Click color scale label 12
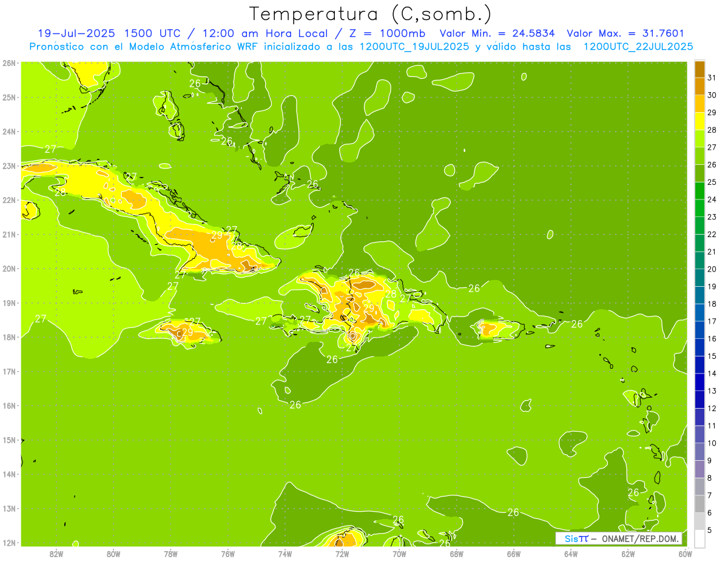 [x=712, y=408]
